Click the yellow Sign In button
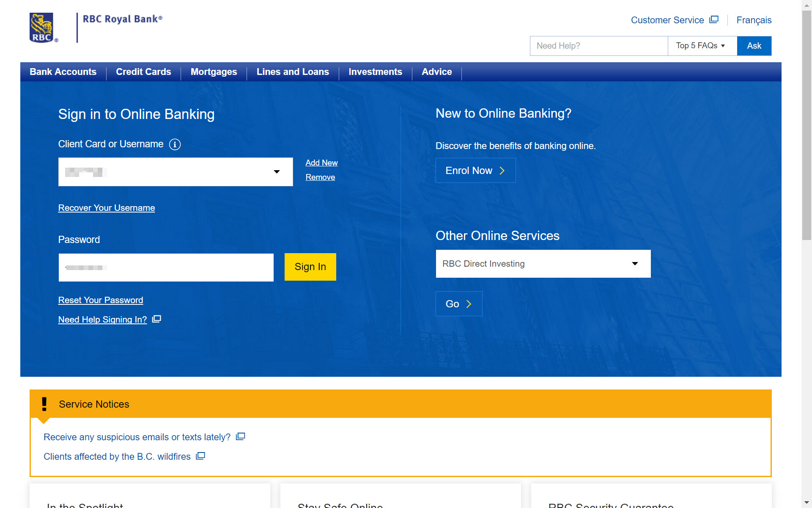The image size is (812, 508). point(310,267)
